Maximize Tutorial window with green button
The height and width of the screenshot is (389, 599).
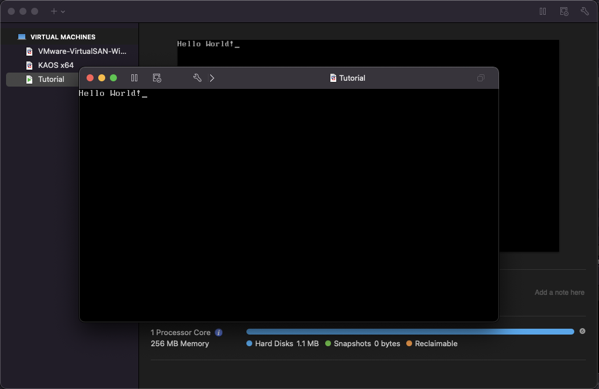click(x=113, y=78)
